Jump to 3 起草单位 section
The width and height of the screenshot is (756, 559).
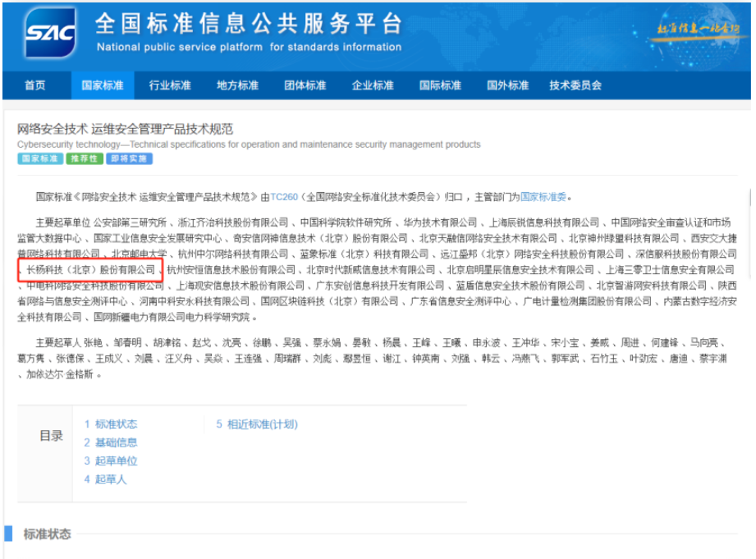(111, 461)
